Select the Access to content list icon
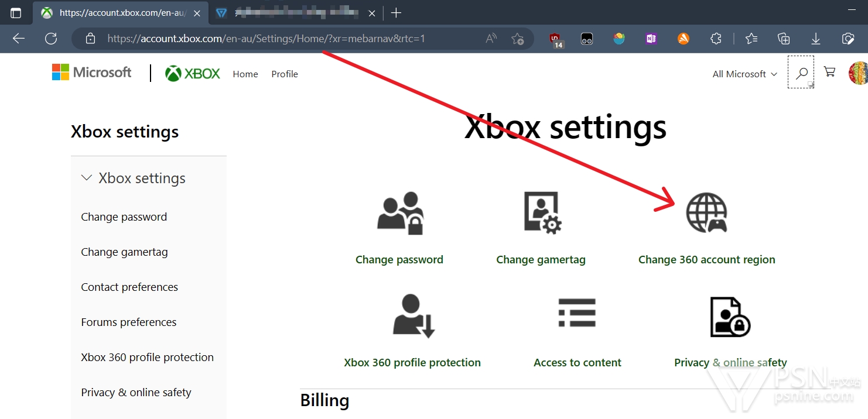 click(x=577, y=313)
